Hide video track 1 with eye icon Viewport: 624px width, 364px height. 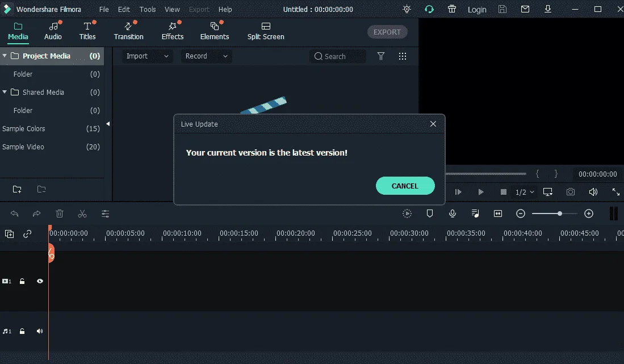[40, 281]
